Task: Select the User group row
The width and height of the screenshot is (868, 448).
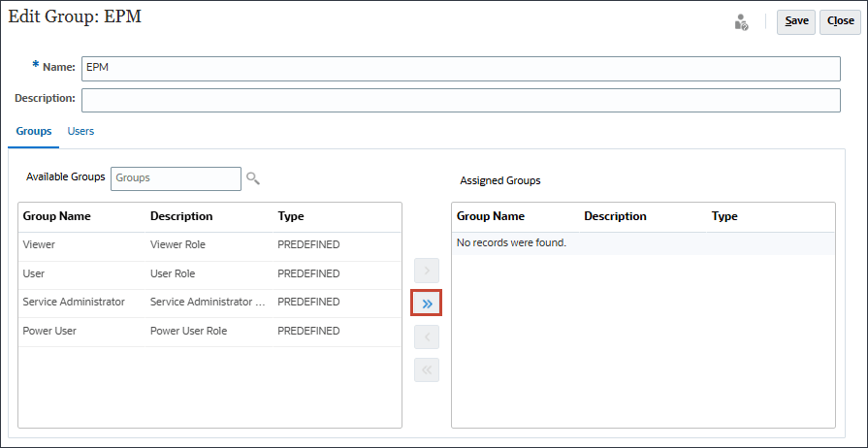Action: point(209,274)
